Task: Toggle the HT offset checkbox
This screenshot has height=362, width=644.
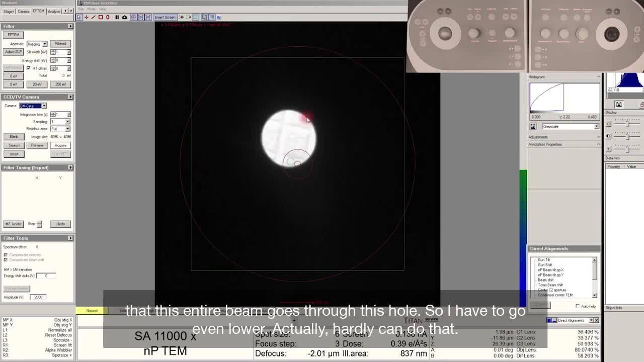Action: (x=29, y=68)
